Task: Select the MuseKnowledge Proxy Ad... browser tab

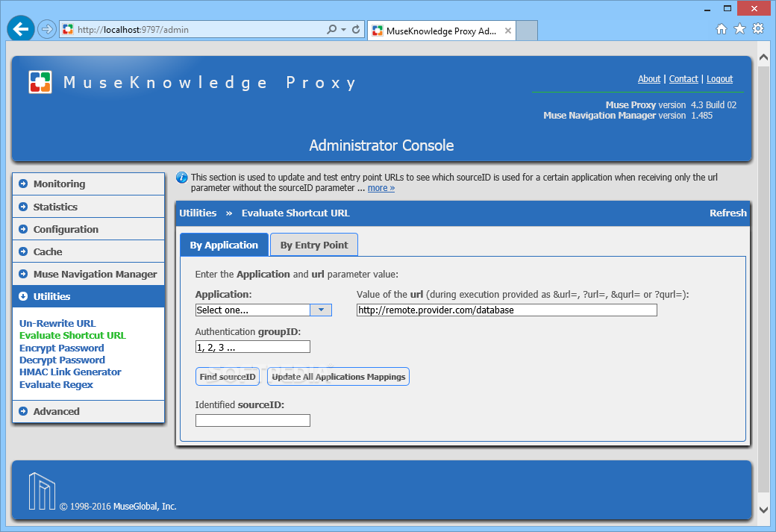Action: pos(442,31)
